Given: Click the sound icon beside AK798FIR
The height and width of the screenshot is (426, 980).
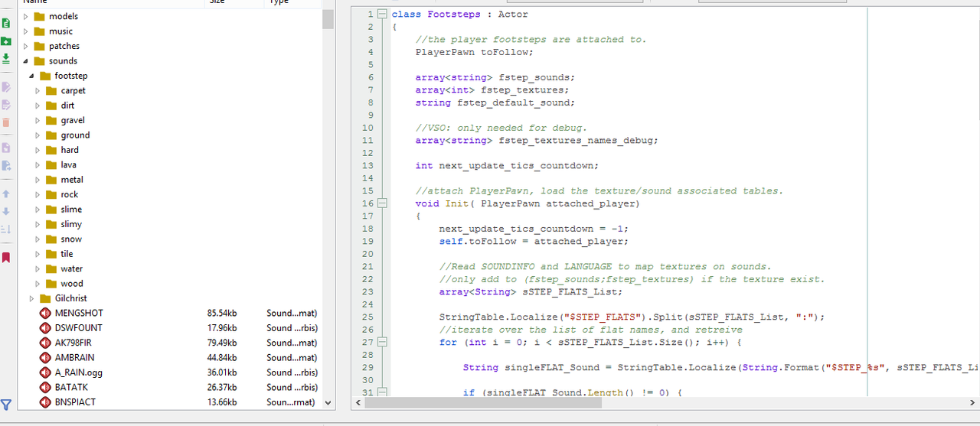Looking at the screenshot, I should click(45, 343).
